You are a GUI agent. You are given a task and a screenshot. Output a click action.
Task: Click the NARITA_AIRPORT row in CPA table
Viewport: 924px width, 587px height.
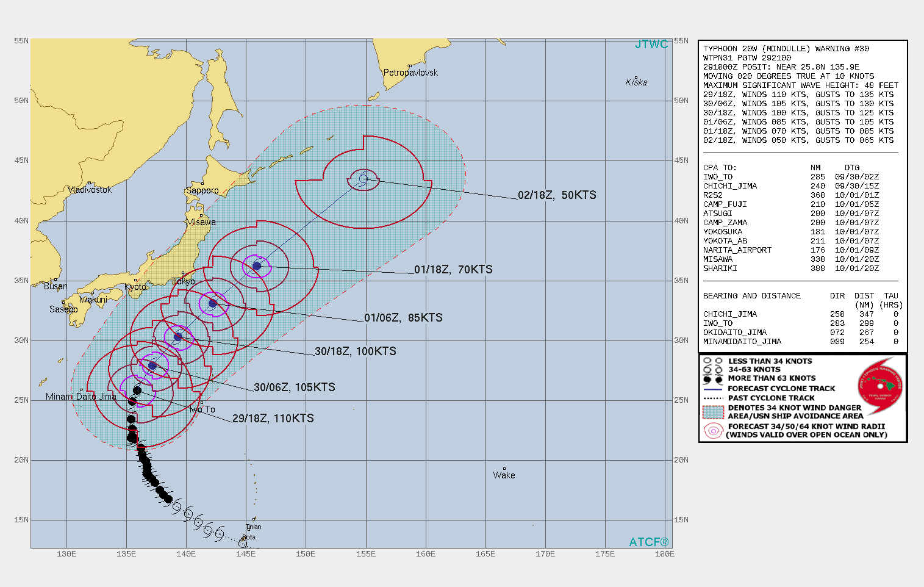(791, 250)
